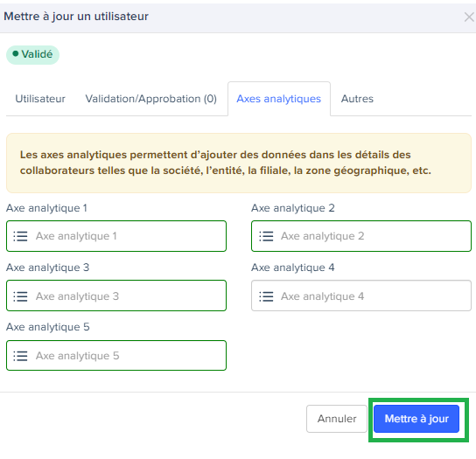The width and height of the screenshot is (476, 459).
Task: Click list icon in Axe analytique 5
Action: (x=20, y=356)
